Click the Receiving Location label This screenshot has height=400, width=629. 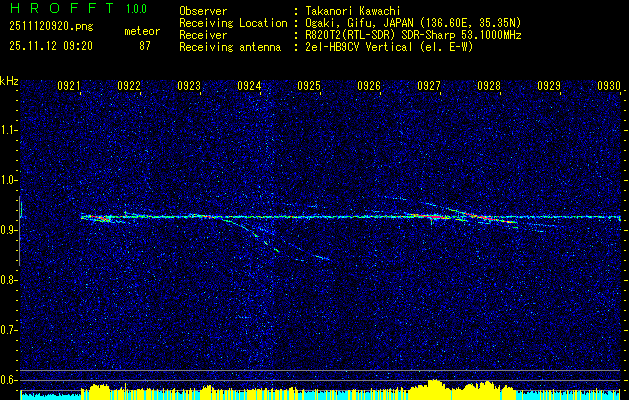[x=233, y=23]
